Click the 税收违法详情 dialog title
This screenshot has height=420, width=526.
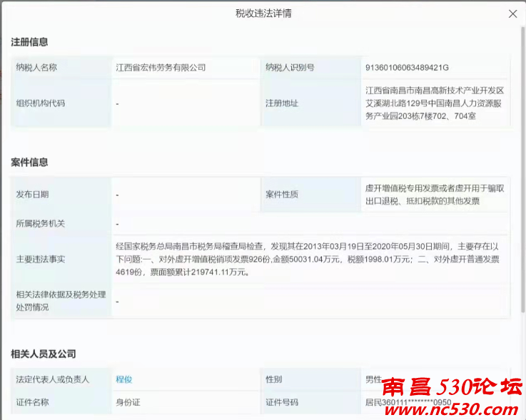[x=263, y=14]
